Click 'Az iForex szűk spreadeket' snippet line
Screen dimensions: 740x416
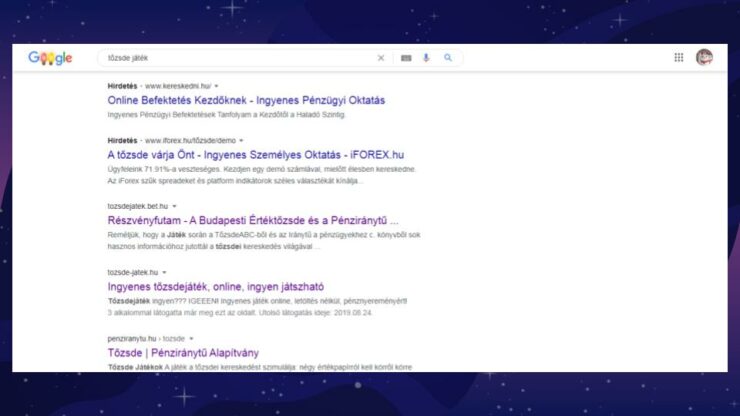pyautogui.click(x=235, y=181)
